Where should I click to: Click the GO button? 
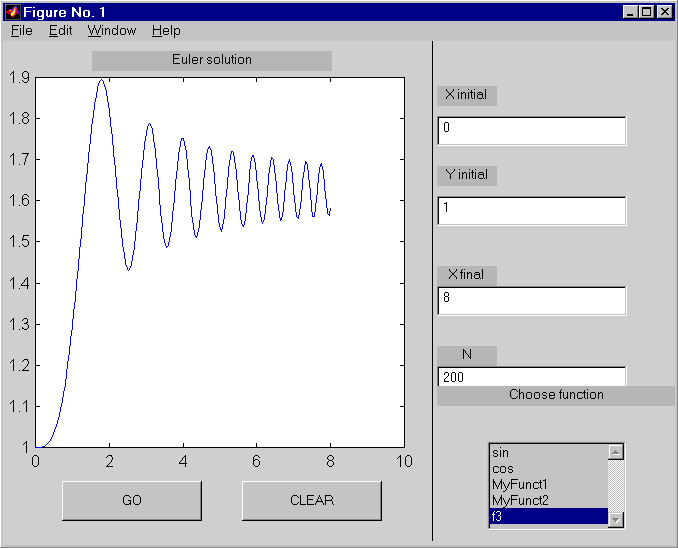[132, 500]
